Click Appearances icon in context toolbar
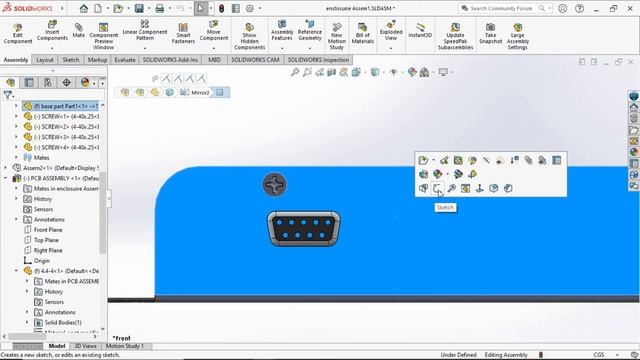This screenshot has height=360, width=640. point(438,174)
